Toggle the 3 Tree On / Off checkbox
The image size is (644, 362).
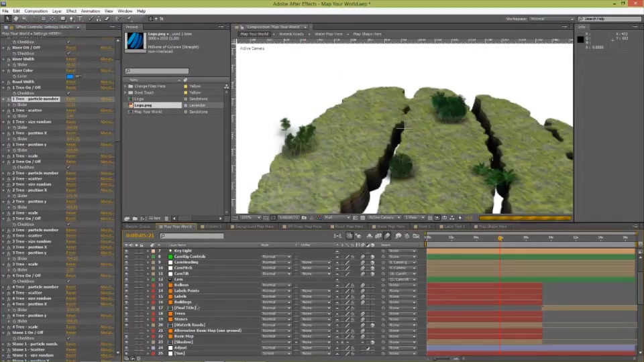pyautogui.click(x=68, y=224)
